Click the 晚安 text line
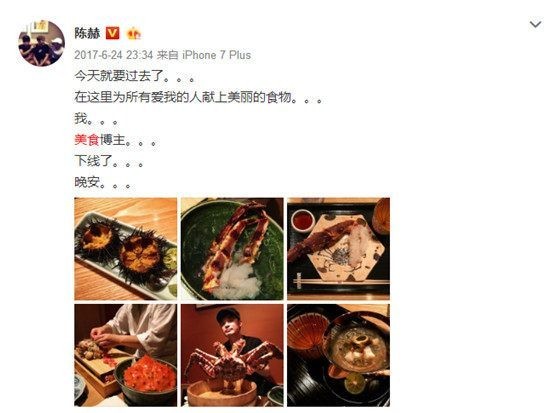Viewport: 557px width, 413px height. click(x=105, y=182)
